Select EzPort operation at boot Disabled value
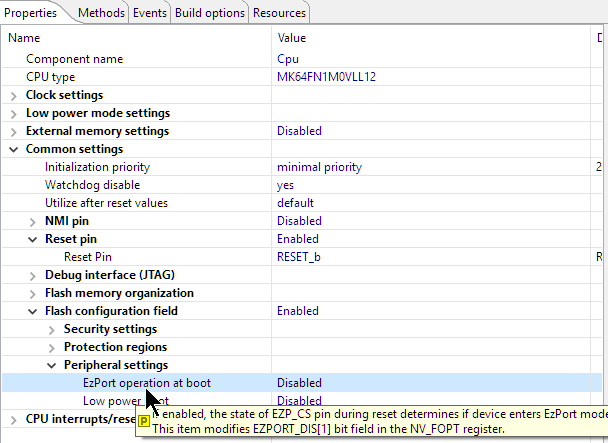608x443 pixels. 299,383
